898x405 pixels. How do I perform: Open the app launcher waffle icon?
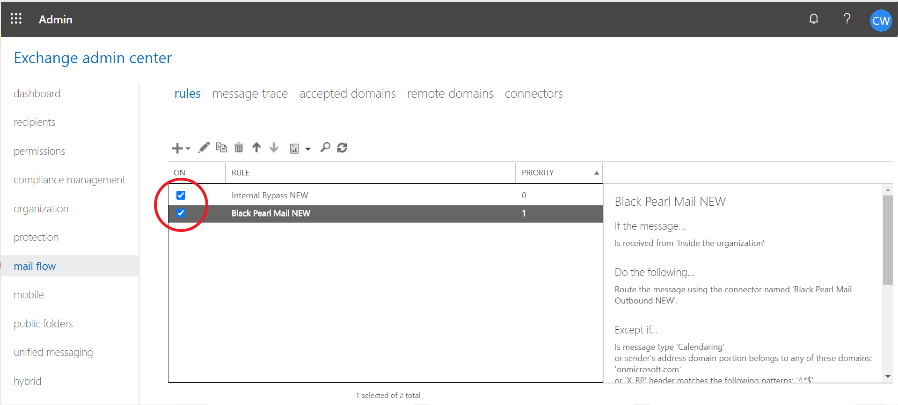tap(16, 19)
